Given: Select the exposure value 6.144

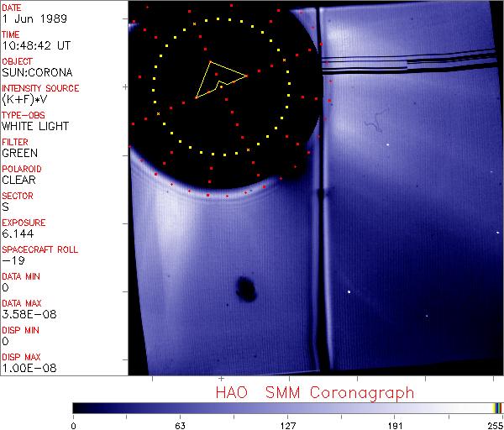Looking at the screenshot, I should coord(17,233).
